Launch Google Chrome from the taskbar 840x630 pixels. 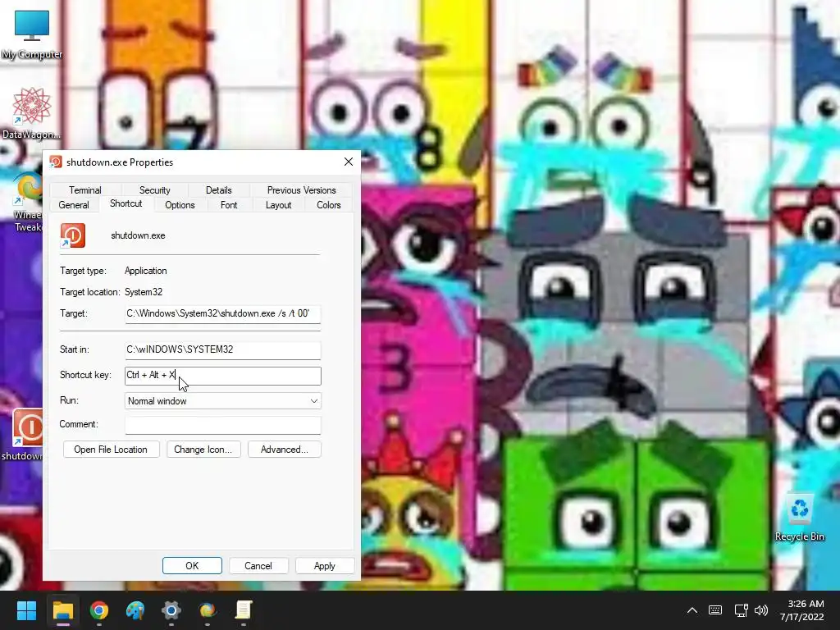click(x=99, y=610)
